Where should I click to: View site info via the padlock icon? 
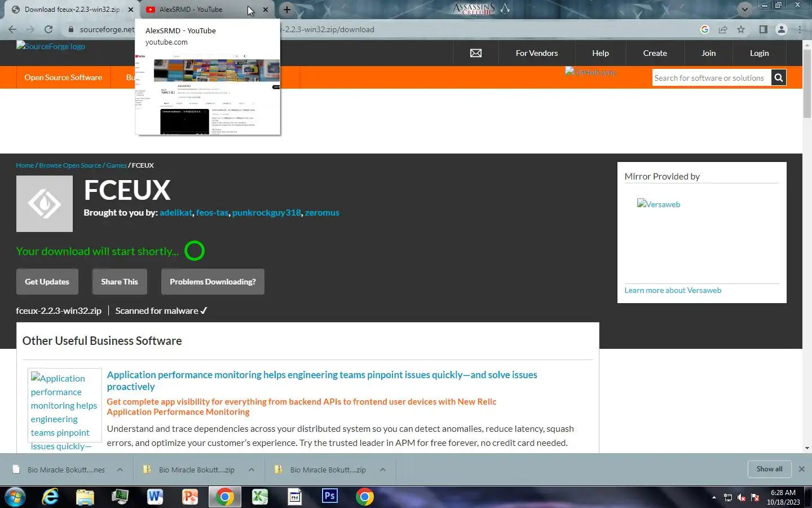coord(70,29)
